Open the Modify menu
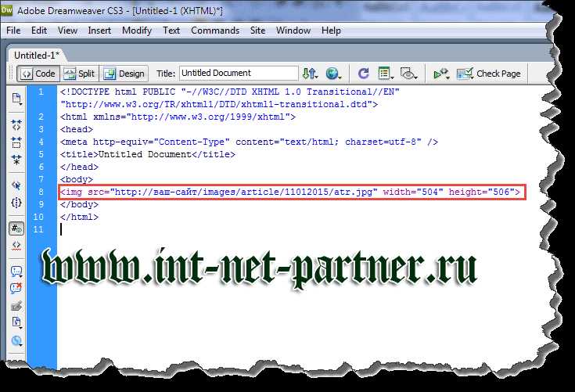Screen dimensions: 575x392 pyautogui.click(x=137, y=31)
